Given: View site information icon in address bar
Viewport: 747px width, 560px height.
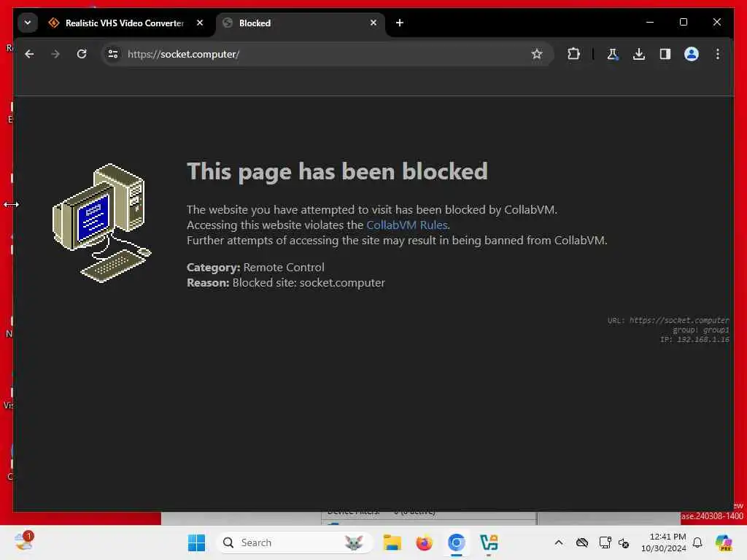Looking at the screenshot, I should click(x=113, y=54).
